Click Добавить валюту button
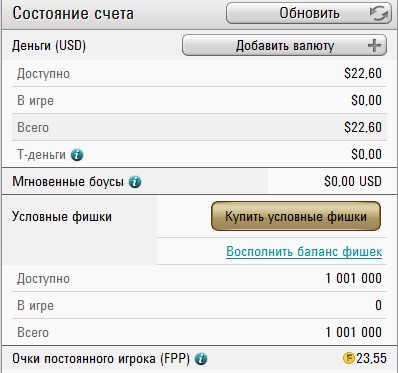398x373 pixels. pos(284,45)
